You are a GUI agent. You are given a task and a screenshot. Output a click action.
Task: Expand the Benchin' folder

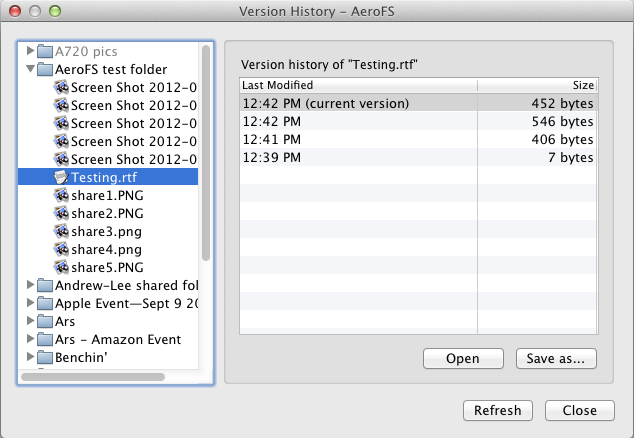pyautogui.click(x=30, y=356)
